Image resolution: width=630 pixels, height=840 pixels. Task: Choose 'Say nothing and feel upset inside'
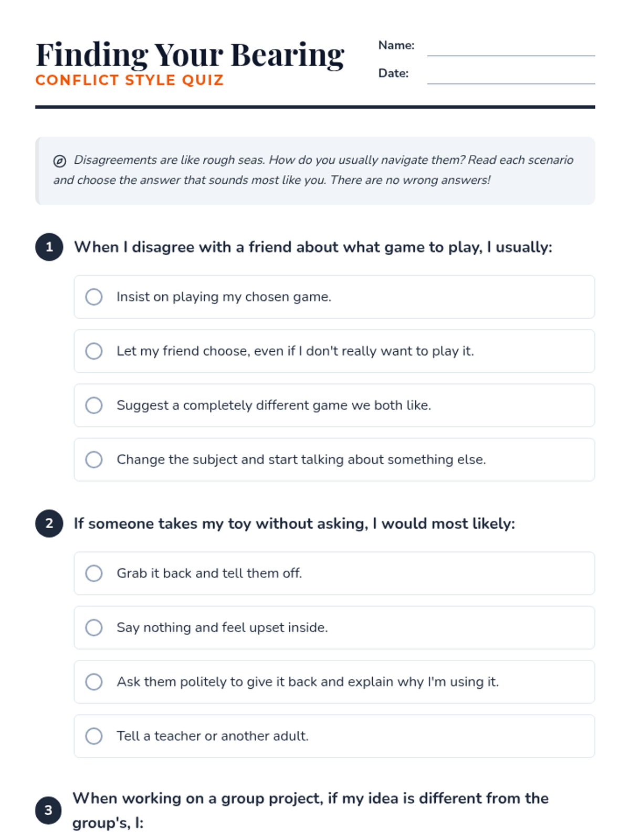(94, 627)
